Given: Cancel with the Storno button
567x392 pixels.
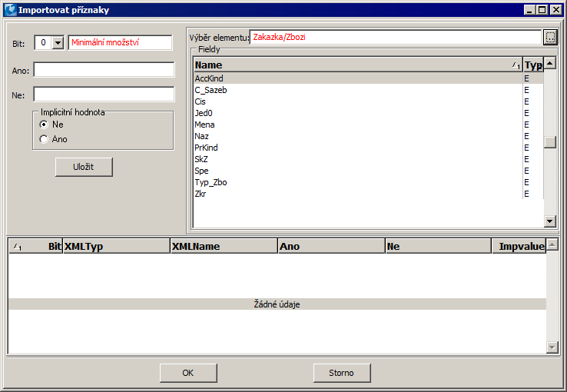Looking at the screenshot, I should pos(342,373).
